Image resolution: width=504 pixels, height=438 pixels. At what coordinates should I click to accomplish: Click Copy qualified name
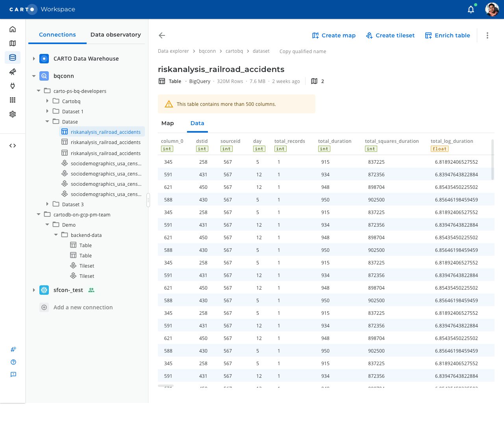(x=303, y=52)
